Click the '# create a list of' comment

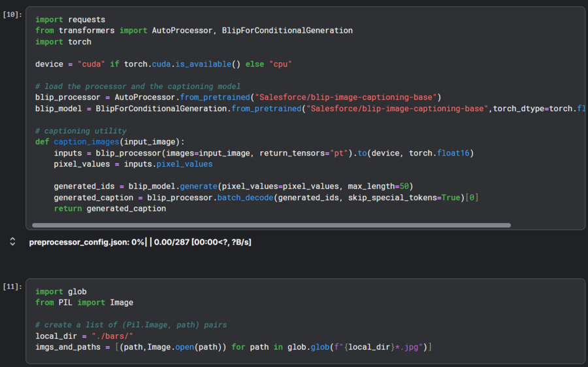(131, 325)
